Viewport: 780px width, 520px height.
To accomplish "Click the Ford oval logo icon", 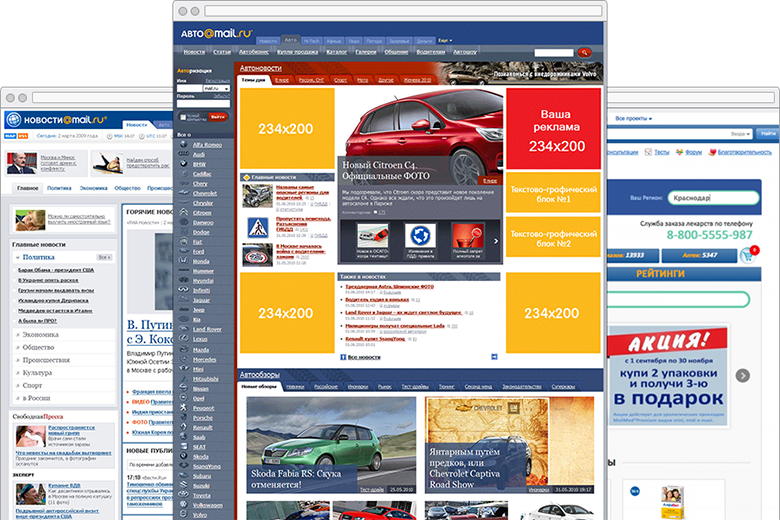I will click(x=184, y=251).
